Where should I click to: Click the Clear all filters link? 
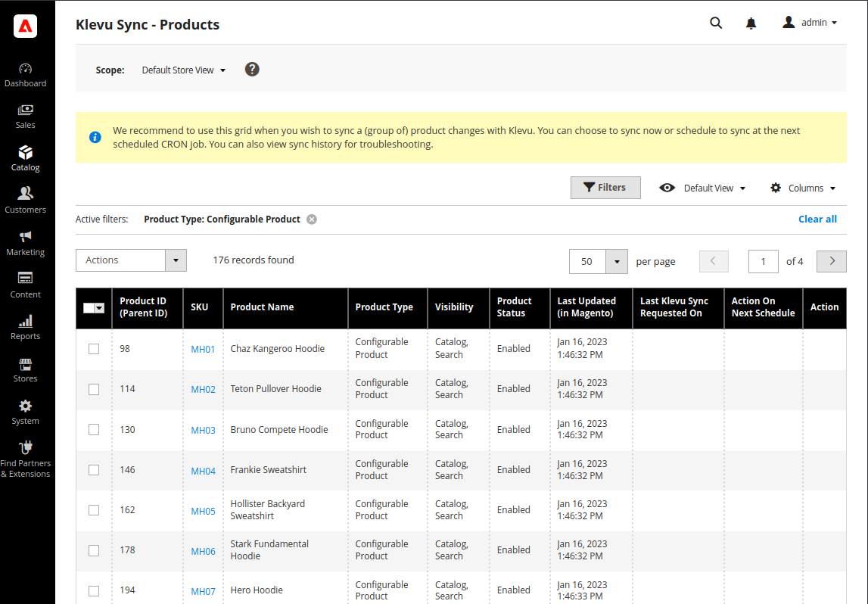[817, 219]
